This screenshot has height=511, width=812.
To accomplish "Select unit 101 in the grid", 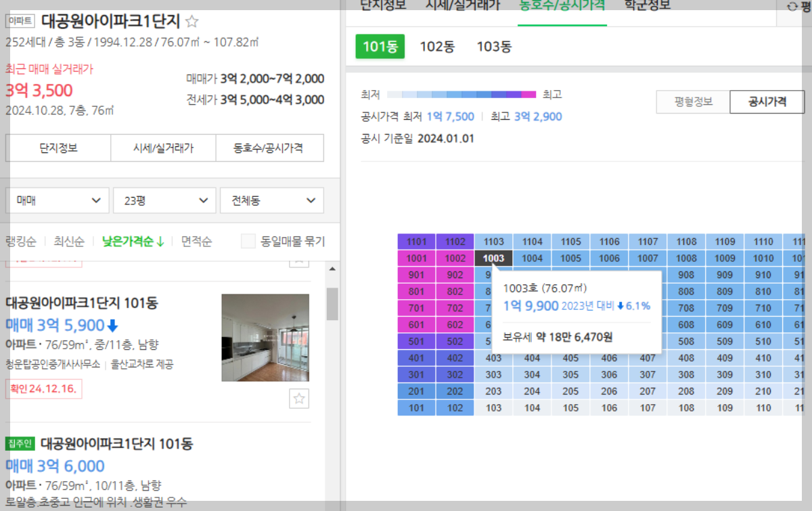I will (417, 408).
